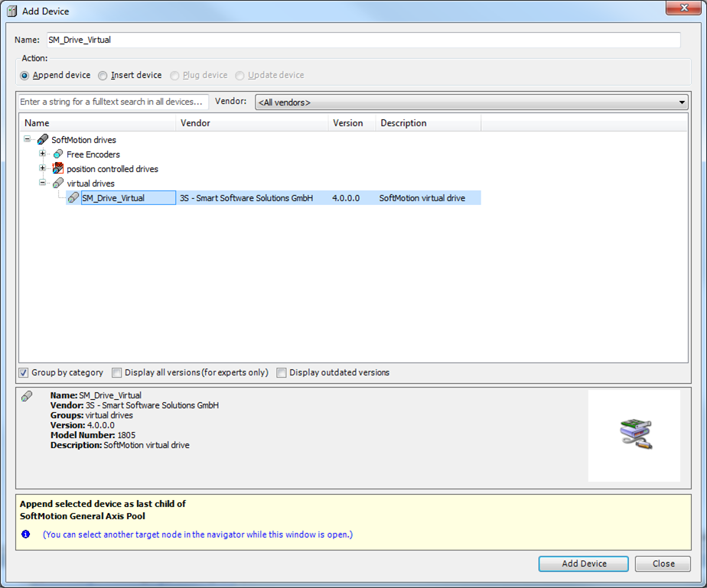Sort by the Name column header
The image size is (707, 588).
97,123
